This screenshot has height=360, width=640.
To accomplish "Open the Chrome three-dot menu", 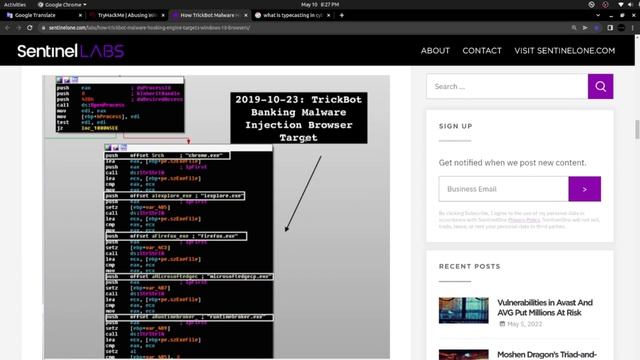I will tap(632, 28).
